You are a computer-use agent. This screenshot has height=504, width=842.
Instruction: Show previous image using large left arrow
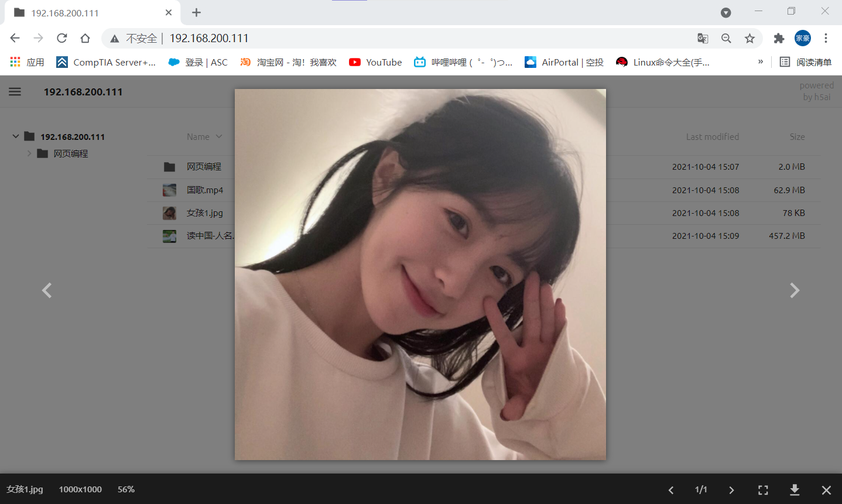click(47, 290)
